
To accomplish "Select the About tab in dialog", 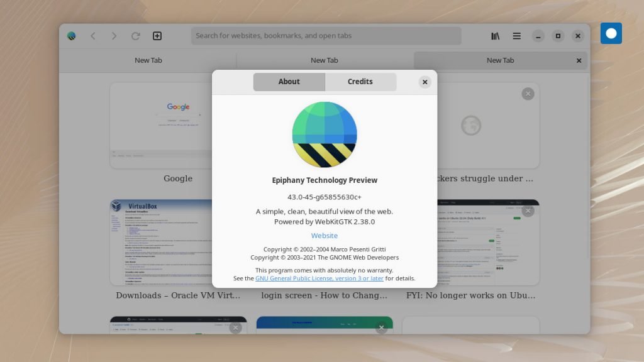I will click(289, 82).
